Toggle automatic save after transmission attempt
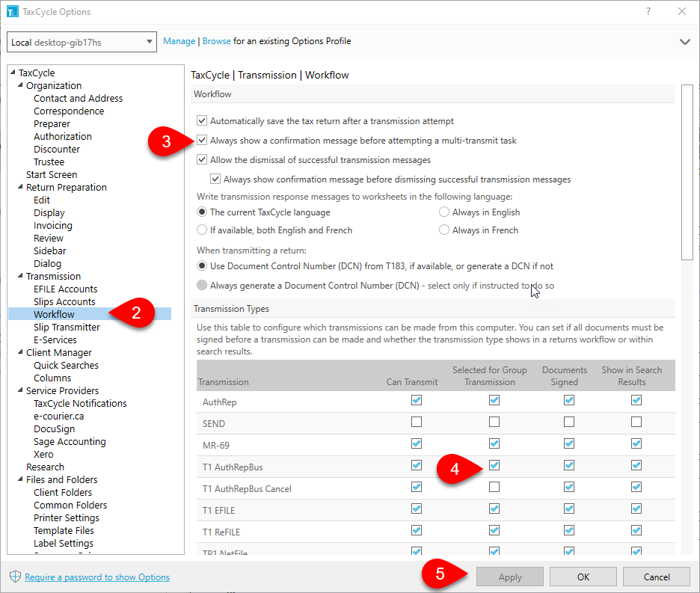The height and width of the screenshot is (593, 700). coord(202,120)
